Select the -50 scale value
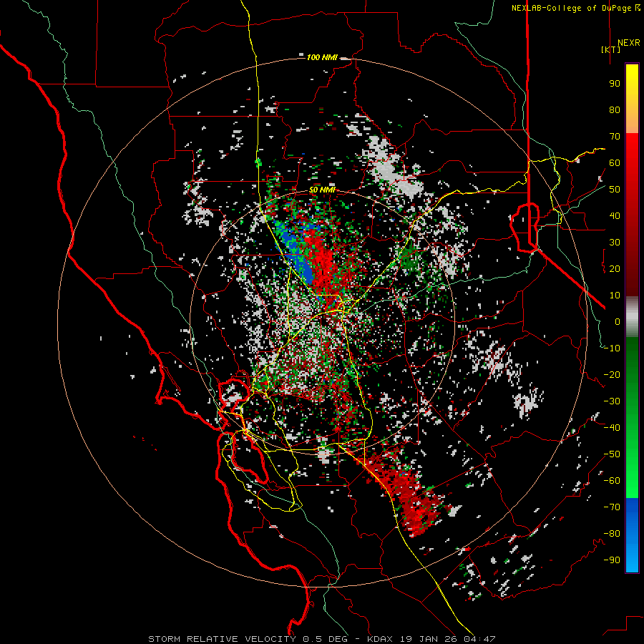Screen dimensions: 644x644 [x=612, y=454]
